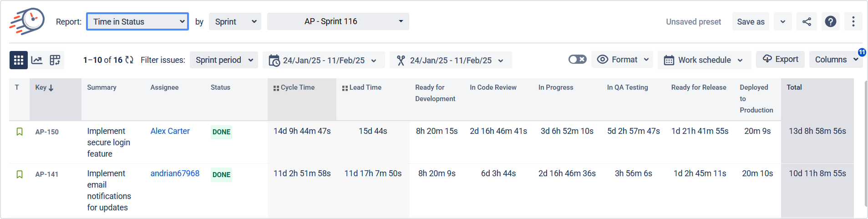Click the AP-150 story bookmark icon

coord(20,132)
